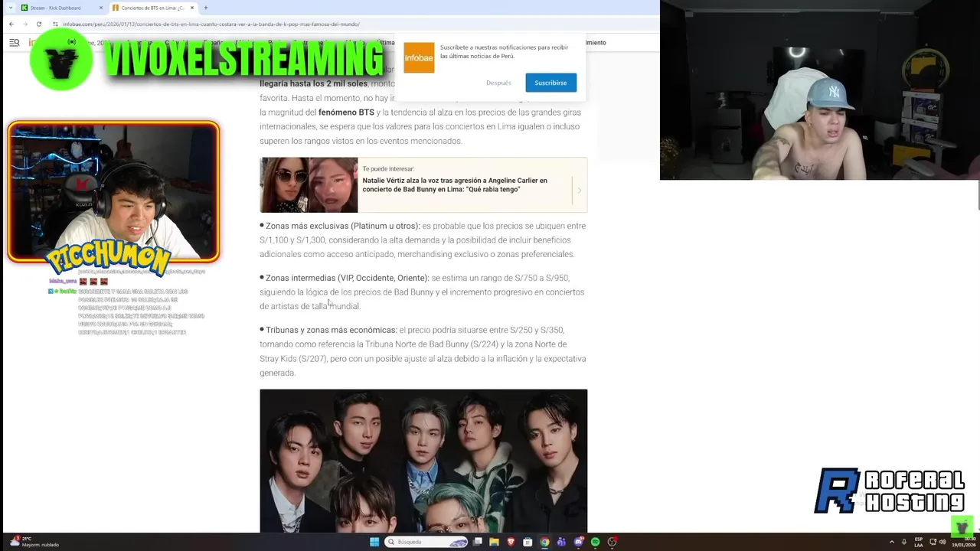Screen dimensions: 980x551
Task: Click the taskbar Búsqueda search box
Action: click(x=426, y=542)
